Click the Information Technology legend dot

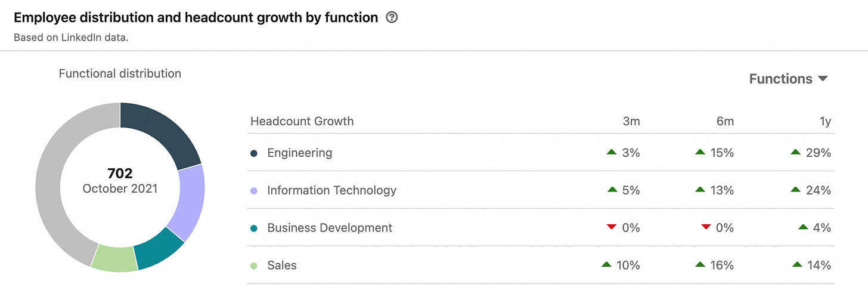pyautogui.click(x=254, y=191)
